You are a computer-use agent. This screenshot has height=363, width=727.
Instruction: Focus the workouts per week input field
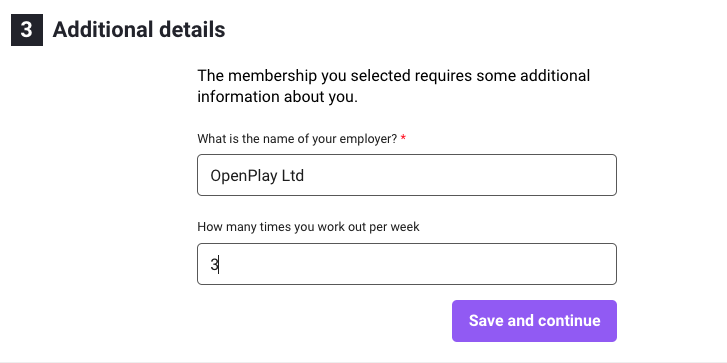coord(407,264)
